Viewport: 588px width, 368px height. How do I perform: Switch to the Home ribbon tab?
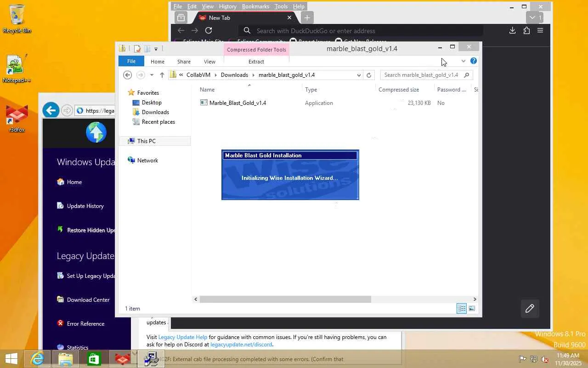[158, 61]
